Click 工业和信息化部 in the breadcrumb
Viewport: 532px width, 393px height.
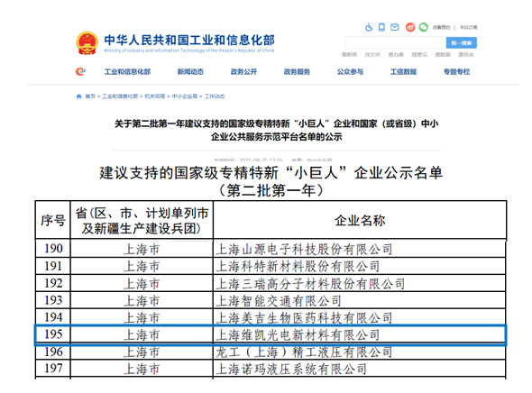[120, 96]
